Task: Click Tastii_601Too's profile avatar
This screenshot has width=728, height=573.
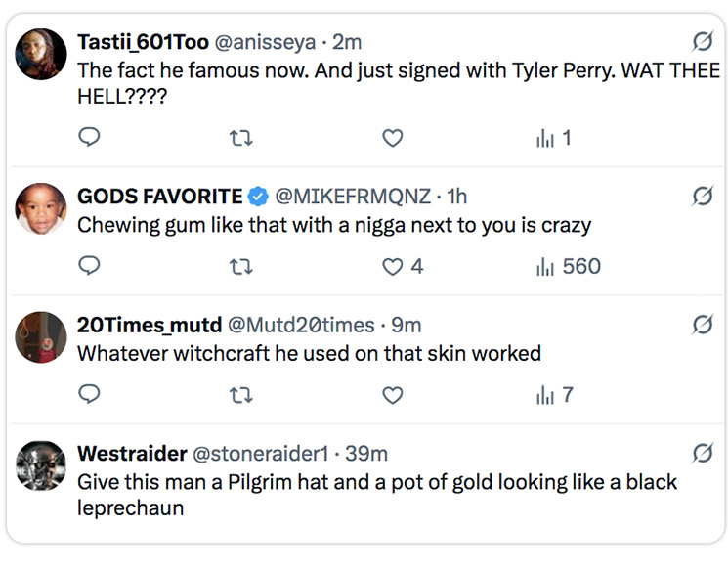Action: [x=42, y=56]
